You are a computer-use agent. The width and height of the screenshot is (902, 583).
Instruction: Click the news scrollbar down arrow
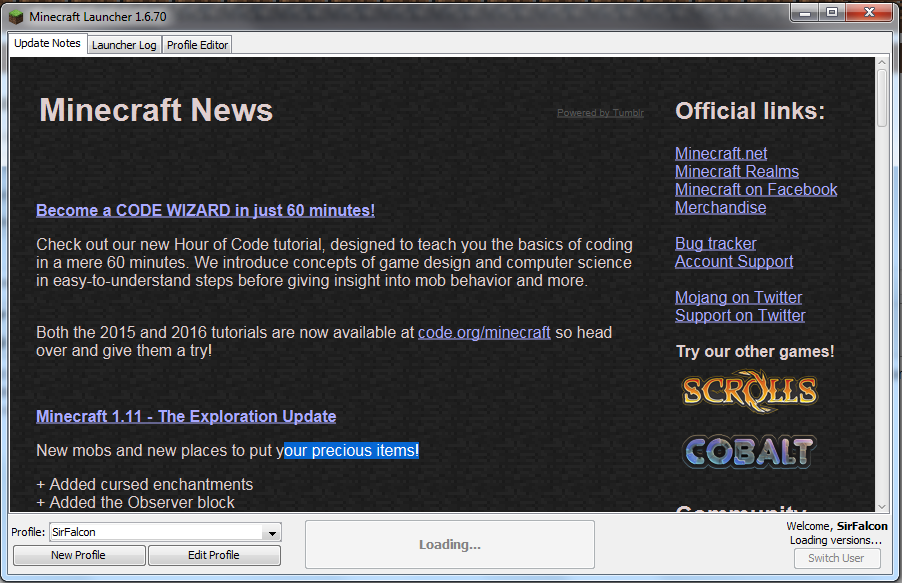click(x=882, y=506)
